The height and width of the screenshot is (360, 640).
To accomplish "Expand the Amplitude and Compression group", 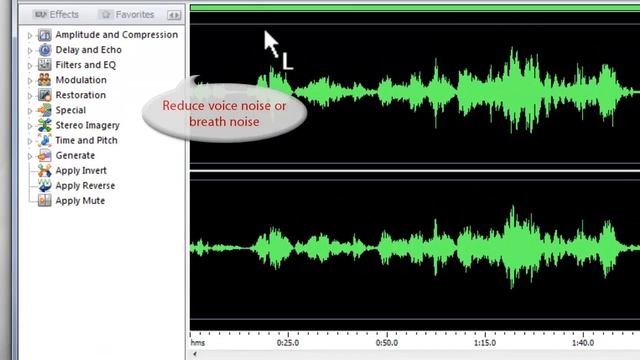I will click(x=30, y=36).
